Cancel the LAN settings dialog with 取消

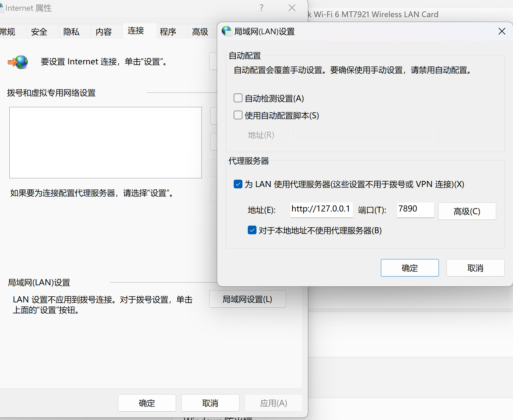point(475,268)
